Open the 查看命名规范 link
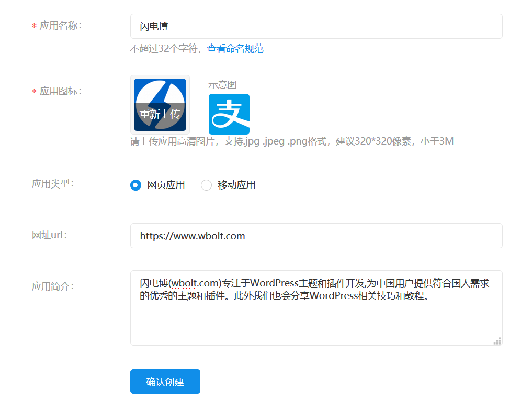 tap(234, 49)
